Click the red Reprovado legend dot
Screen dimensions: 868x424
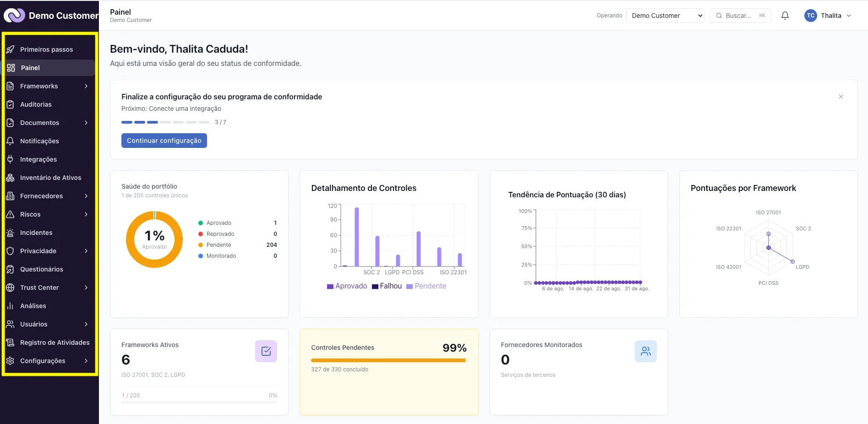click(200, 234)
